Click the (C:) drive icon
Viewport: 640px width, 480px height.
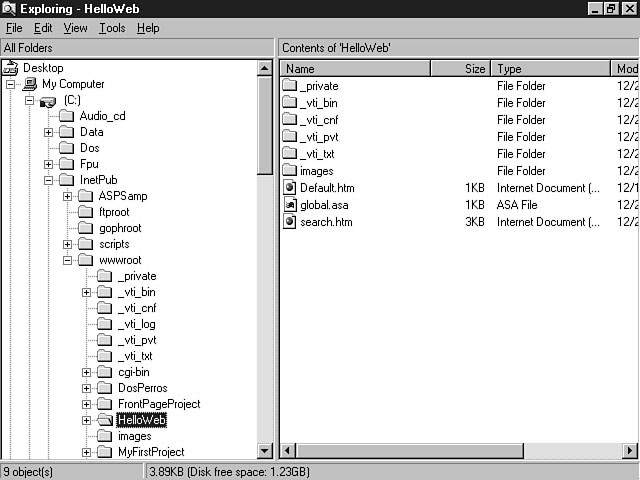click(x=48, y=100)
